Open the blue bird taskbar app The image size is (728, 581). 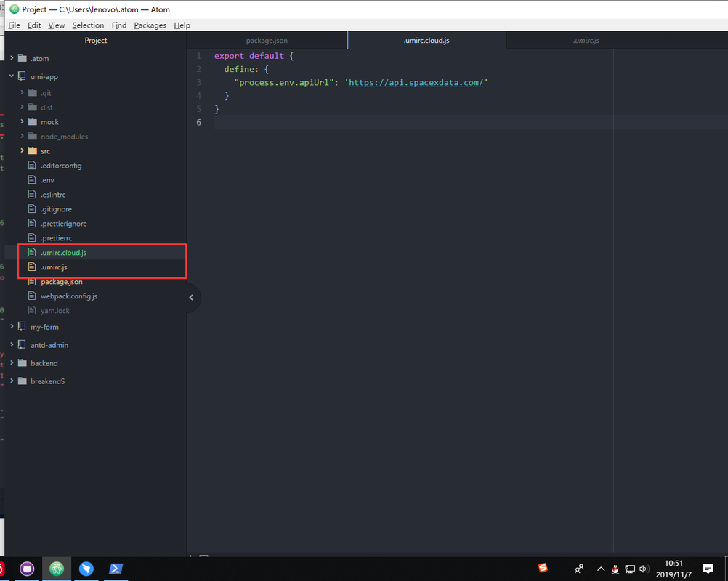click(x=86, y=569)
